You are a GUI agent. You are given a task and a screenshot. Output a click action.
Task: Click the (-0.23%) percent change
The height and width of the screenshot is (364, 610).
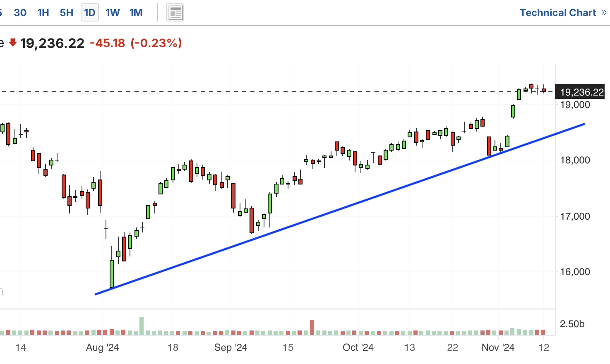[x=156, y=43]
